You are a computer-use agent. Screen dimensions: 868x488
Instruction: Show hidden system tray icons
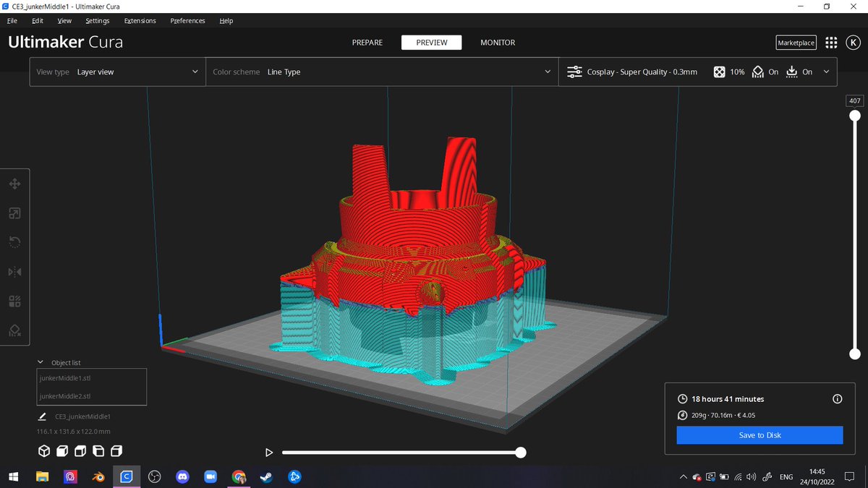pos(684,477)
